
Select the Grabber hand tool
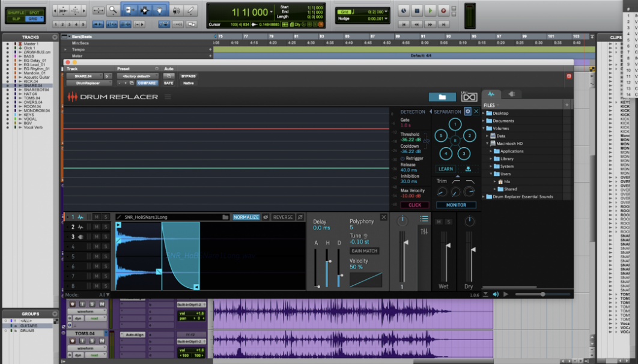(159, 10)
